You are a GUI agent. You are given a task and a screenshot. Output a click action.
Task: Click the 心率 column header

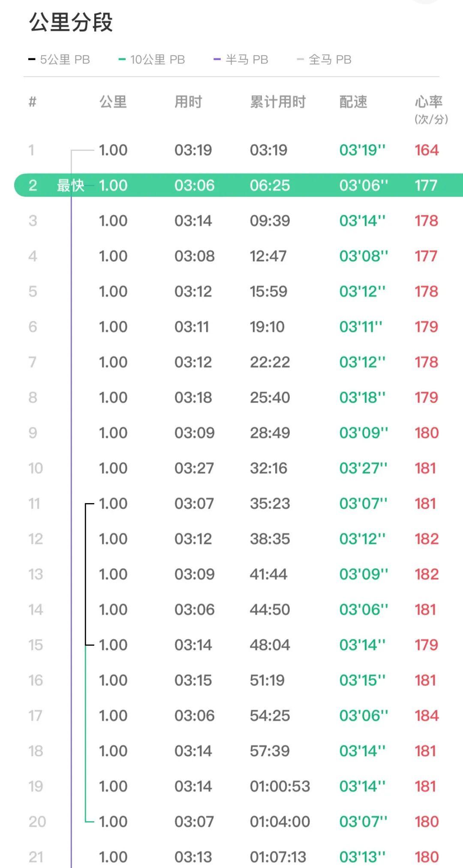[429, 102]
